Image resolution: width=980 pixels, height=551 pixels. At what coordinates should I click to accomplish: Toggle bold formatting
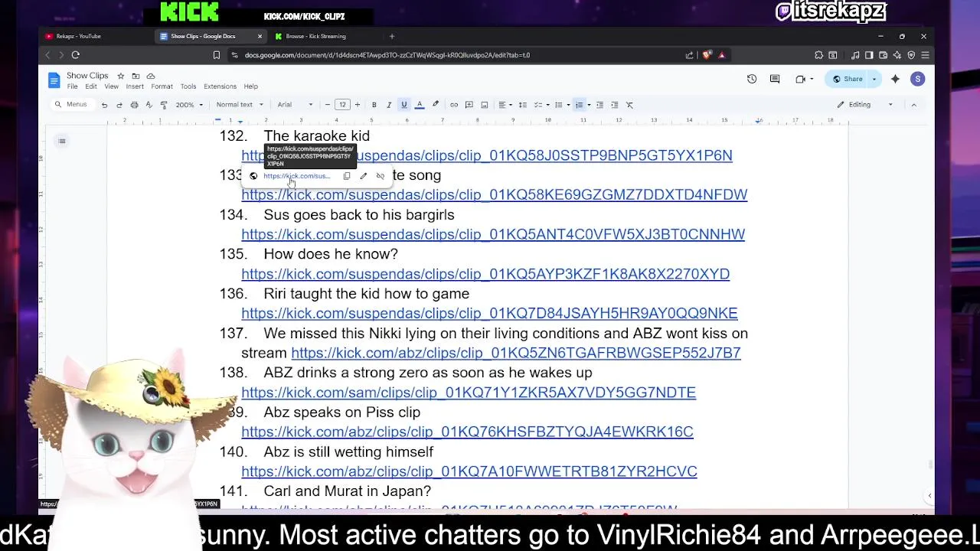[x=374, y=105]
